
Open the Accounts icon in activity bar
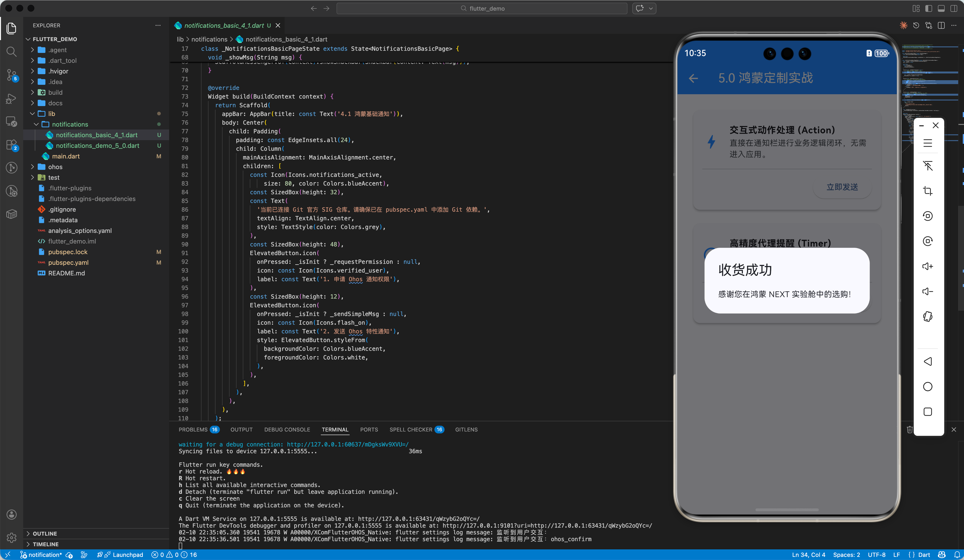12,515
